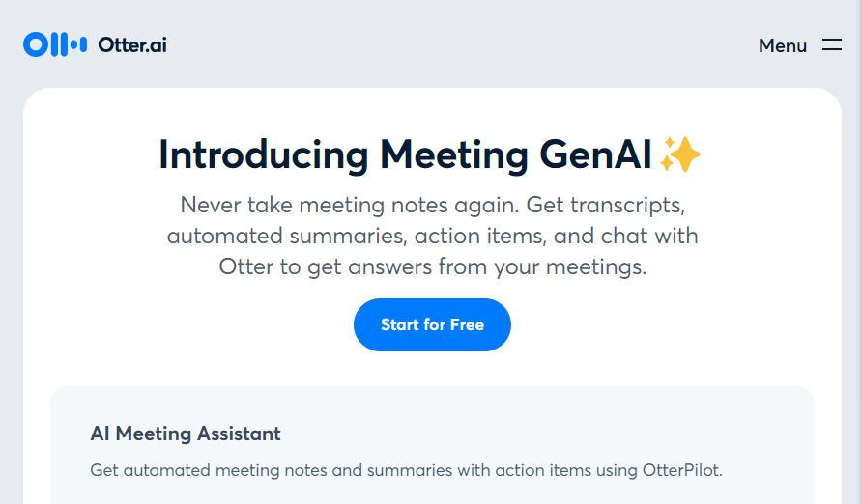Viewport: 862px width, 504px height.
Task: Click "from your meetings" in the subtitle
Action: pyautogui.click(x=541, y=266)
